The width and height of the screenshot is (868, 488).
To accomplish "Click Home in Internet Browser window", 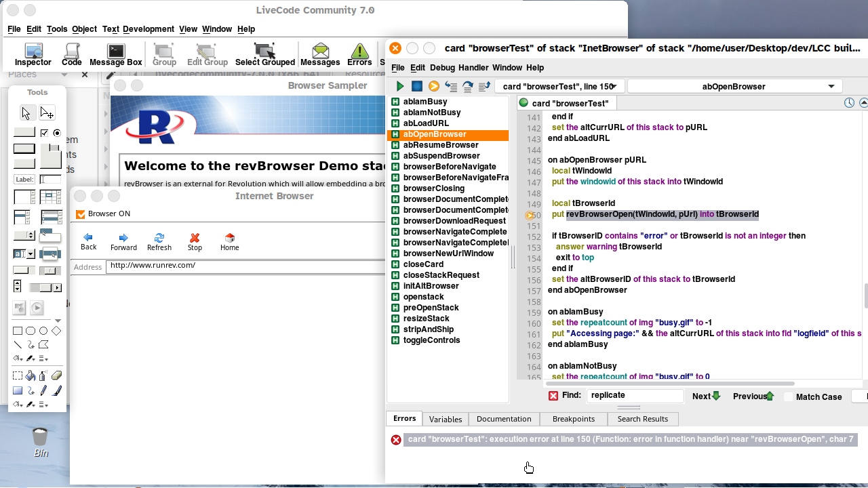I will (x=230, y=242).
